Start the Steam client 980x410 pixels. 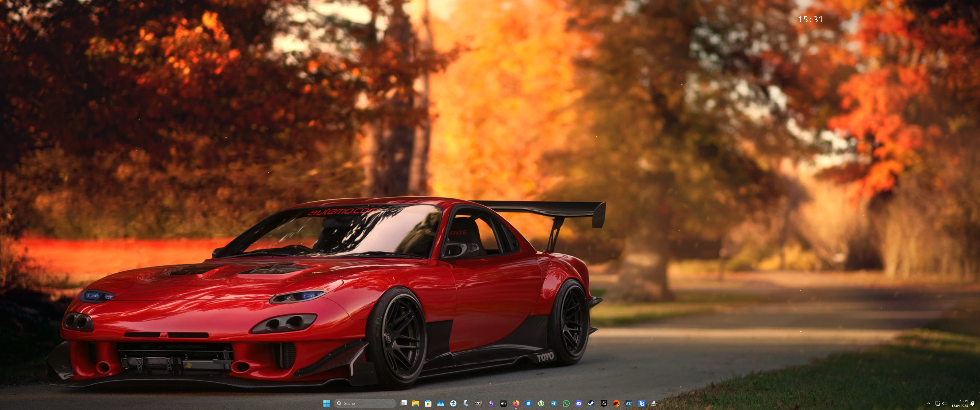pos(592,404)
